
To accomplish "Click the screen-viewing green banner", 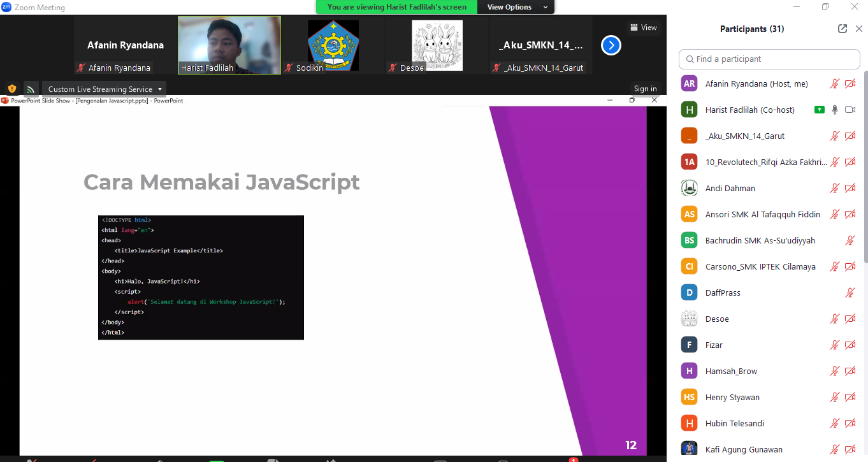I will click(396, 7).
